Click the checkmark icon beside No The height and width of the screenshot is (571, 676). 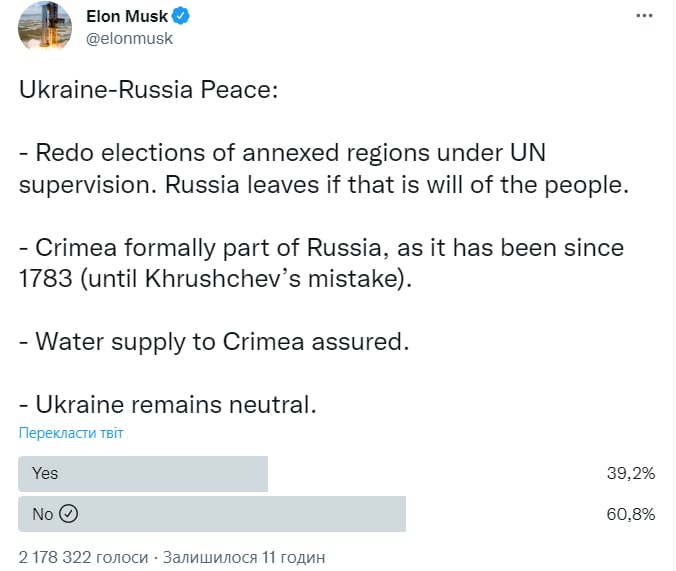69,514
